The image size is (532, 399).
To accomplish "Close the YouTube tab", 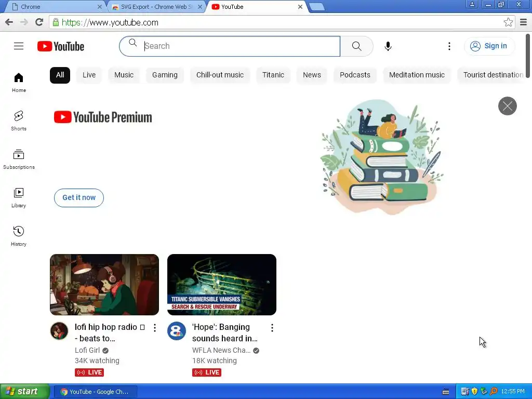I will pyautogui.click(x=300, y=7).
